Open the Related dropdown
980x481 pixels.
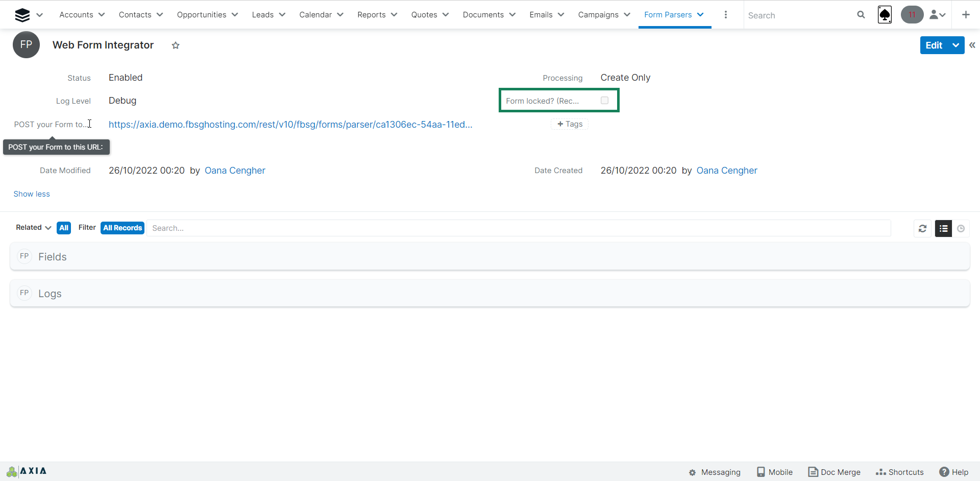33,228
